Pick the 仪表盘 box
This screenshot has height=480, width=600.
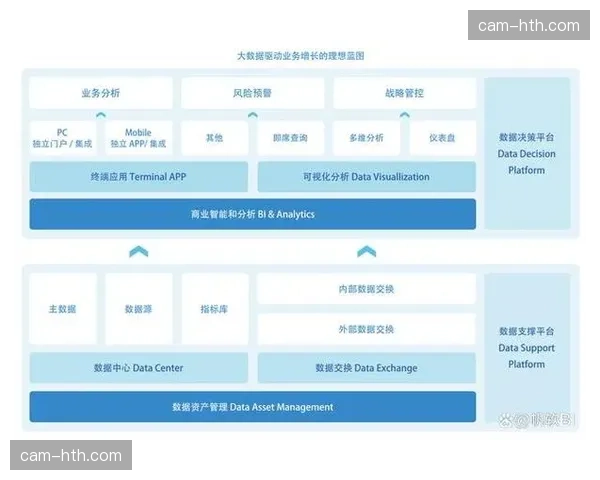click(442, 138)
